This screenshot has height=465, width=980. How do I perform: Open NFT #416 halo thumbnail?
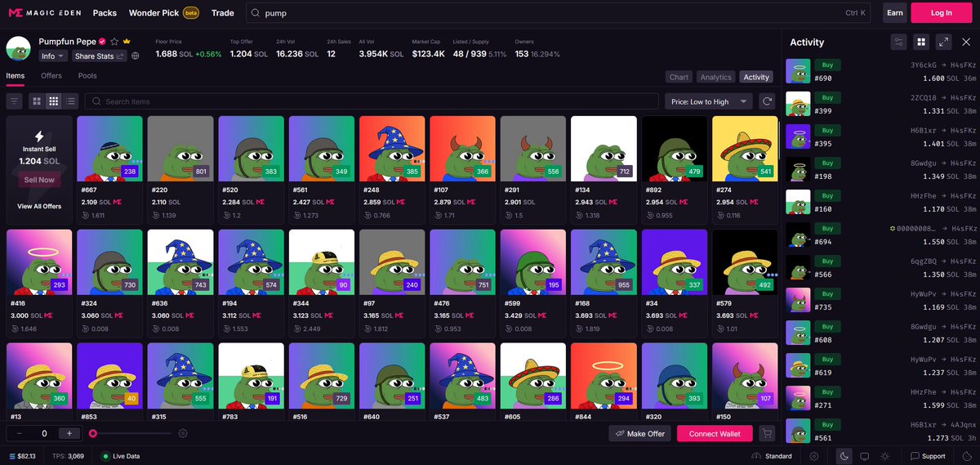39,262
